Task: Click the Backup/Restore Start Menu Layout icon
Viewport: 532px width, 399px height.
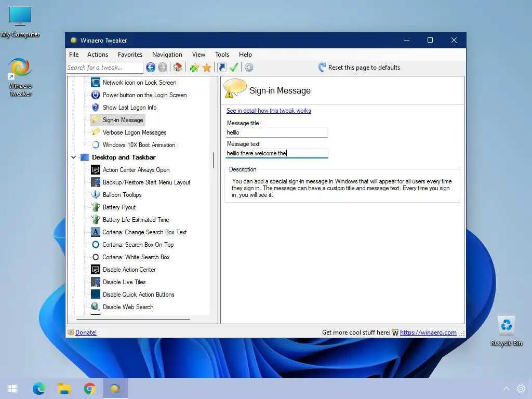Action: point(96,182)
